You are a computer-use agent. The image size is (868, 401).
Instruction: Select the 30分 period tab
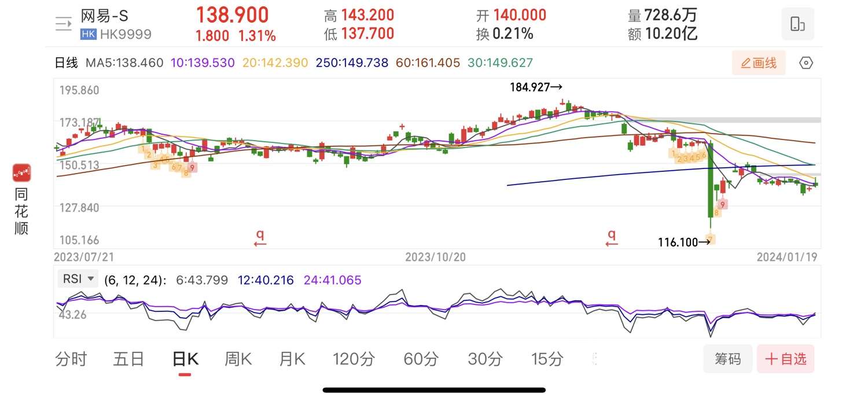(485, 359)
